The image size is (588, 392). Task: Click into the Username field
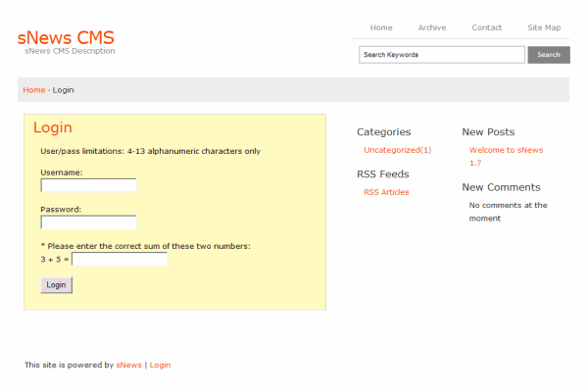[x=88, y=185]
